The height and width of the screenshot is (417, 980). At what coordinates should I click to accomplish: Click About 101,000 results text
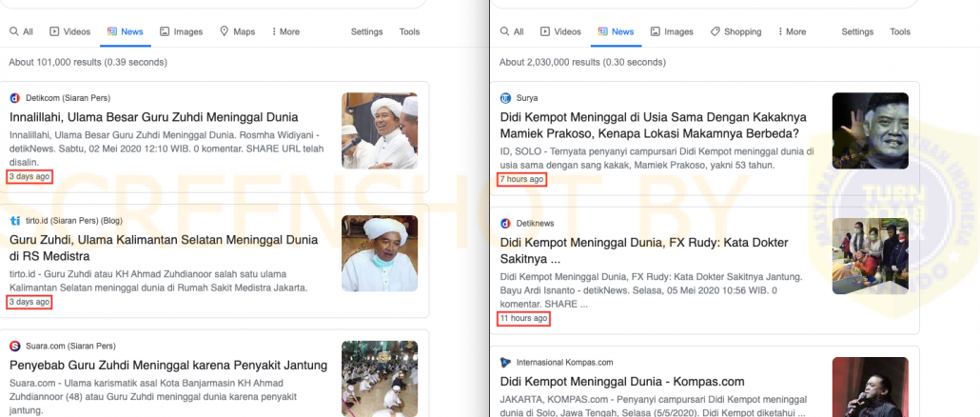[x=88, y=63]
